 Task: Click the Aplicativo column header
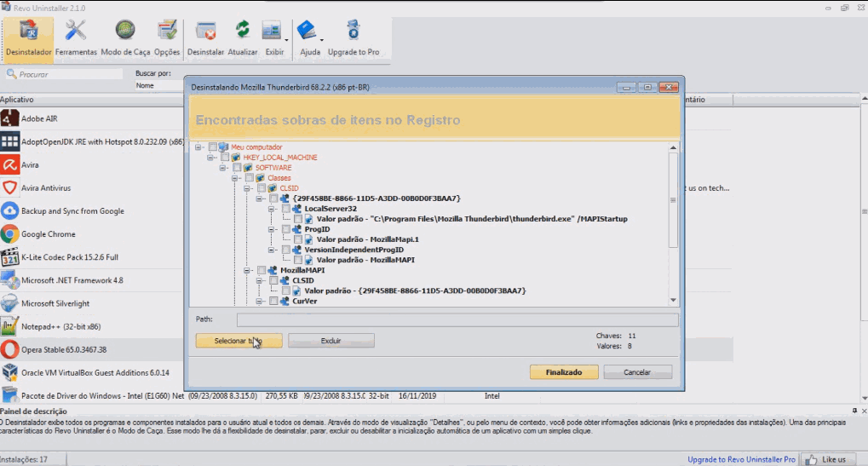click(x=91, y=100)
